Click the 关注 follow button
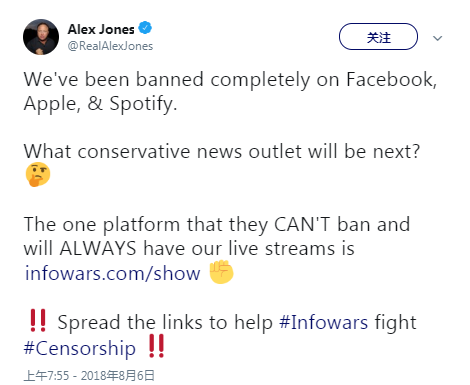The width and height of the screenshot is (470, 385). 378,37
